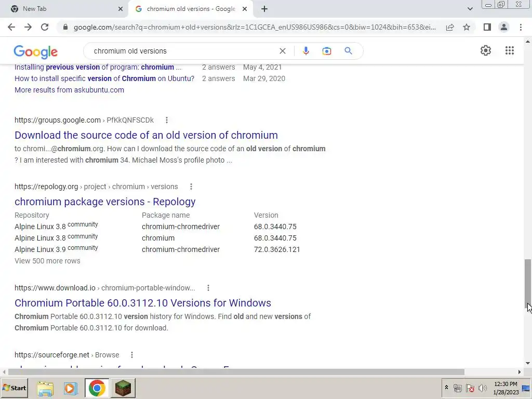The width and height of the screenshot is (532, 399).
Task: Open network tray icon
Action: (457, 388)
